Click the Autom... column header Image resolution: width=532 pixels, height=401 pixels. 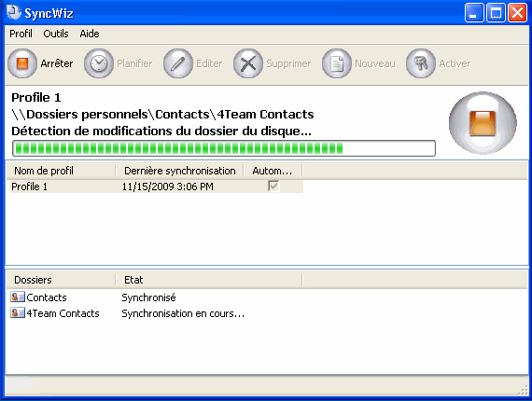click(273, 171)
